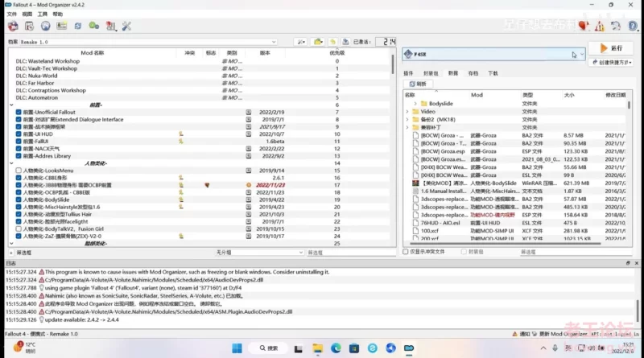Switch to the 存档 tab
The image size is (644, 358).
pyautogui.click(x=473, y=73)
